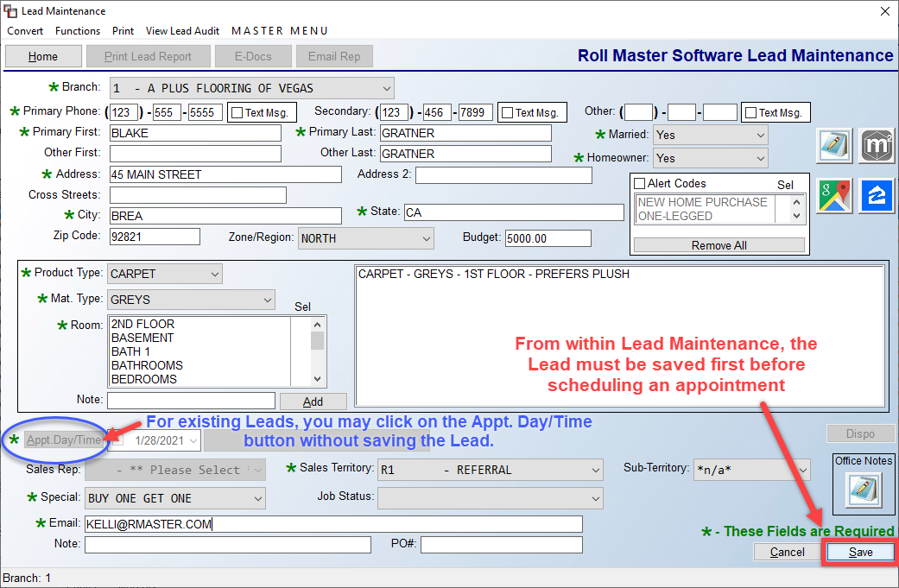
Task: Enable Text Msg. for Primary Phone
Action: click(x=237, y=113)
